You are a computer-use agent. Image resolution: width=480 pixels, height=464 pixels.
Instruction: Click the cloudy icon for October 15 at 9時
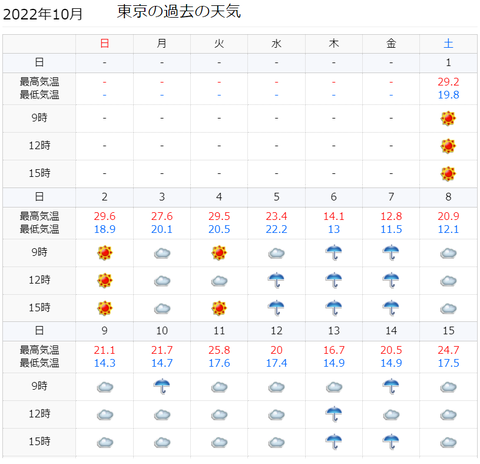pos(448,387)
